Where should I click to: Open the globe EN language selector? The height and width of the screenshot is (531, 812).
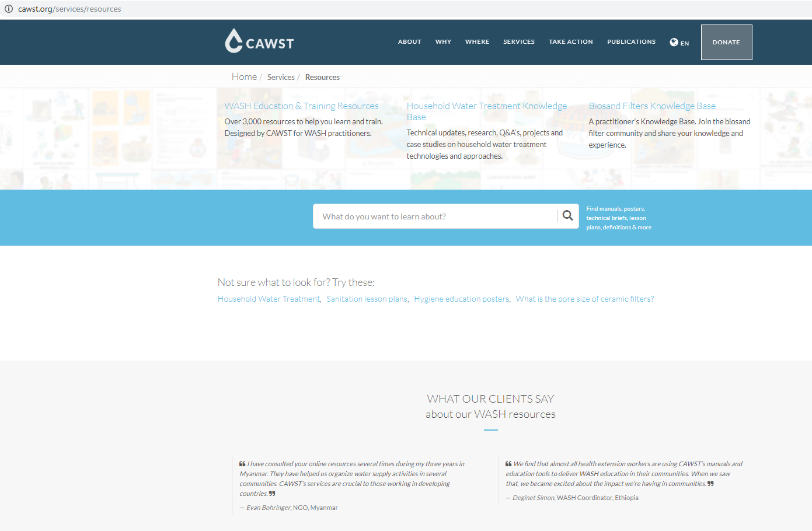(x=679, y=43)
